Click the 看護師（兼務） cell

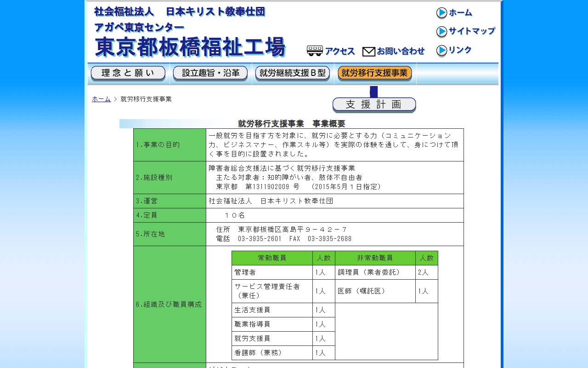tap(272, 353)
